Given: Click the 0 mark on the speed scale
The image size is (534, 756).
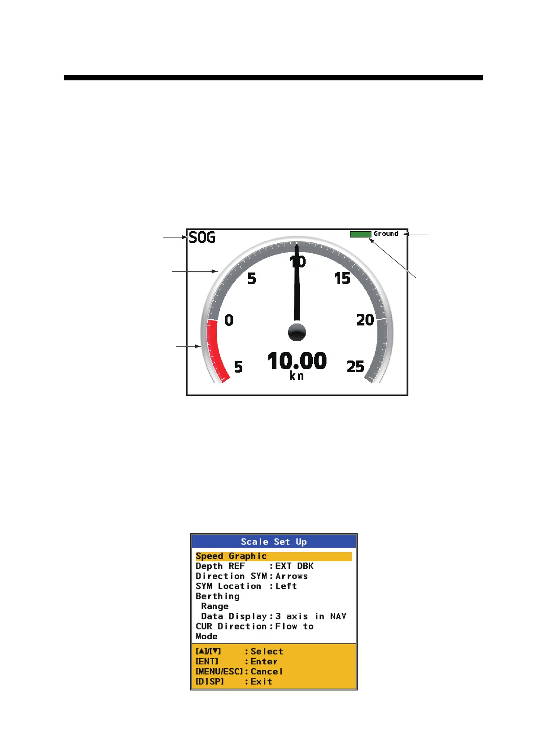Looking at the screenshot, I should [229, 320].
